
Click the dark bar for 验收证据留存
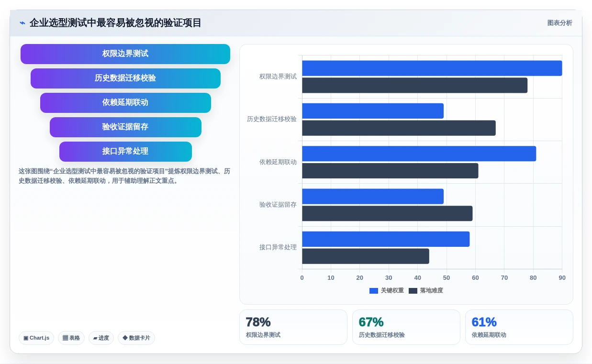tap(387, 214)
